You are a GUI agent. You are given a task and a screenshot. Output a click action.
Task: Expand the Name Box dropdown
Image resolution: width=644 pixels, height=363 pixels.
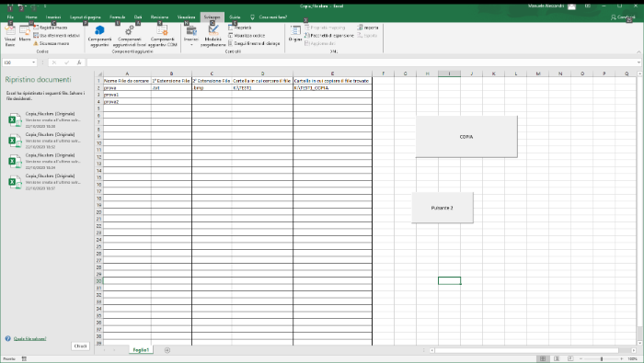pos(33,62)
